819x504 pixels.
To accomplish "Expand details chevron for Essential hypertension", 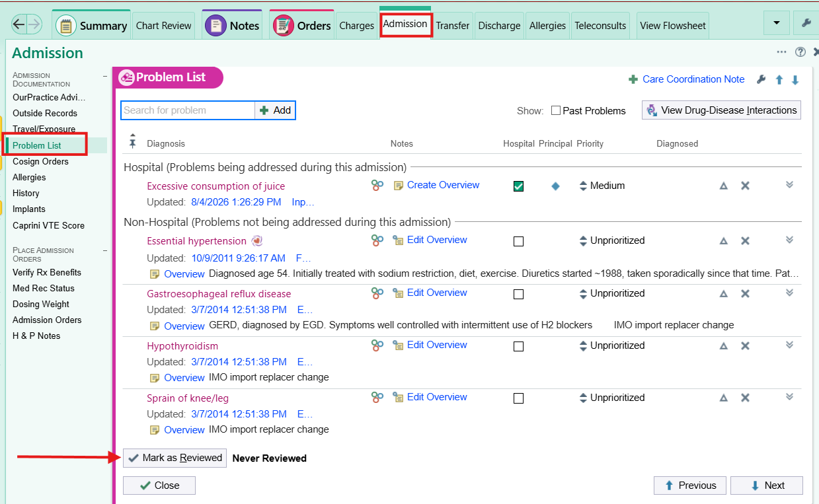I will pos(789,239).
